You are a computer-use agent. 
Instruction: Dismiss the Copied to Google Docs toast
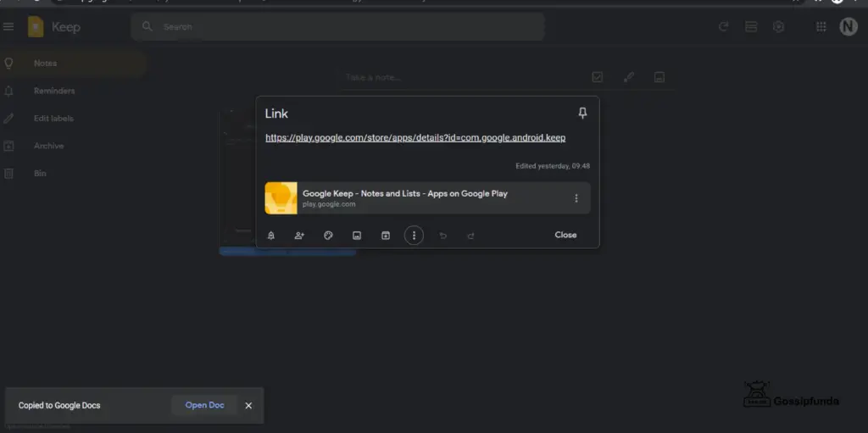pyautogui.click(x=248, y=405)
